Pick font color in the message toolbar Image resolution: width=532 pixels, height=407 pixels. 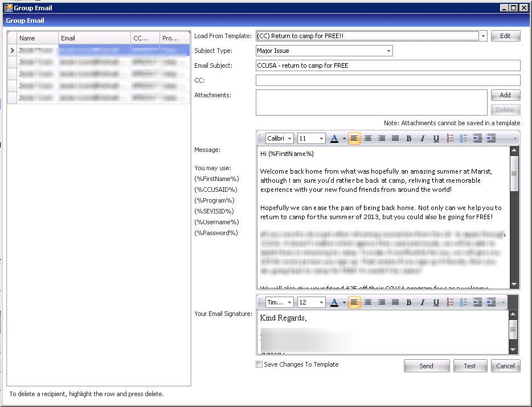(334, 138)
